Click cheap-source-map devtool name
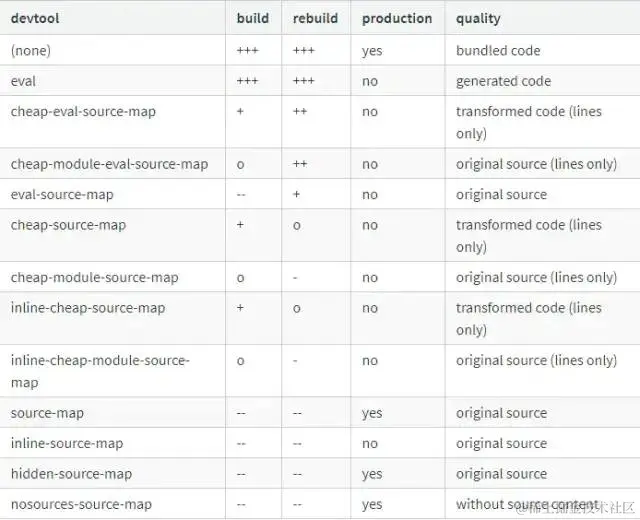The width and height of the screenshot is (640, 520). pyautogui.click(x=69, y=225)
